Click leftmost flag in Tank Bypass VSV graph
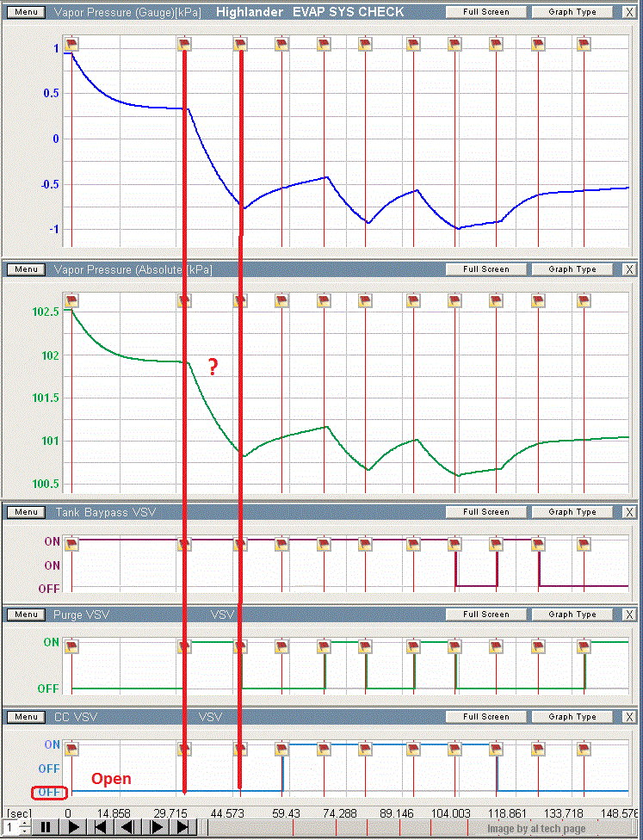The height and width of the screenshot is (840, 643). click(x=71, y=544)
